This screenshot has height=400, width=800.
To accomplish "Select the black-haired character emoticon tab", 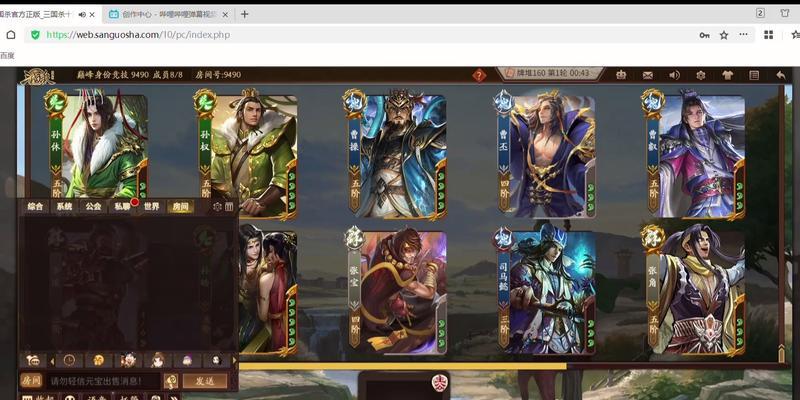I will pos(216,360).
